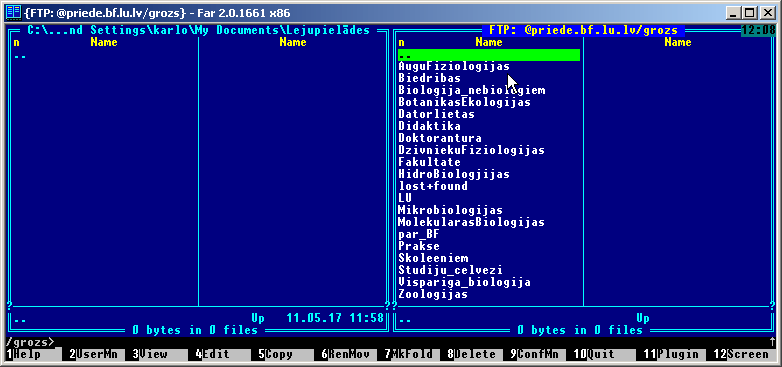Click the 12Screen key bar item

(741, 355)
